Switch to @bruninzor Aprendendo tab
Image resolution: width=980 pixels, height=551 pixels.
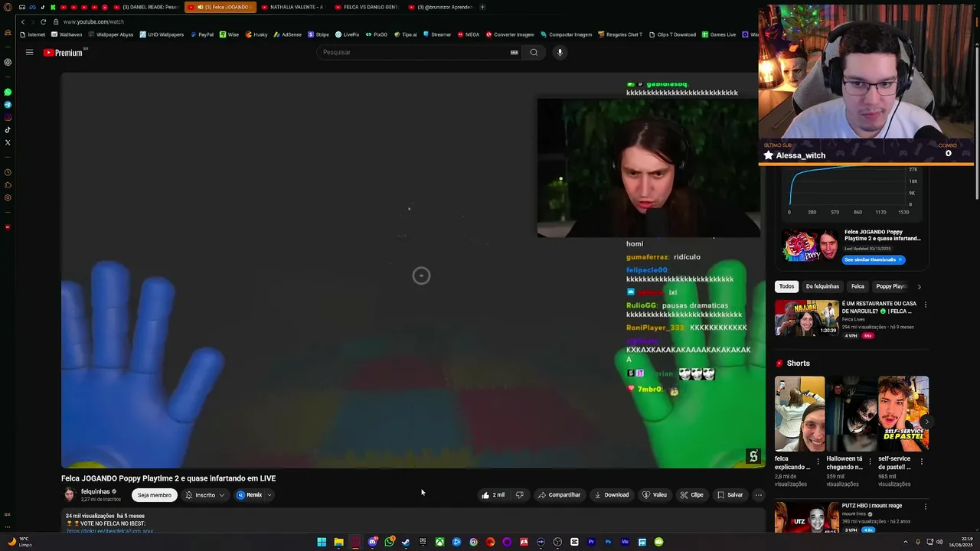pyautogui.click(x=439, y=7)
